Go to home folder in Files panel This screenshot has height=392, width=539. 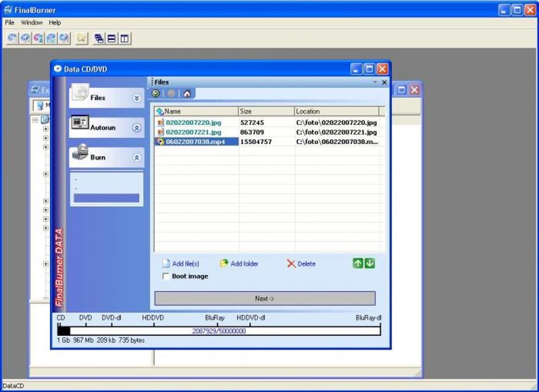point(187,93)
